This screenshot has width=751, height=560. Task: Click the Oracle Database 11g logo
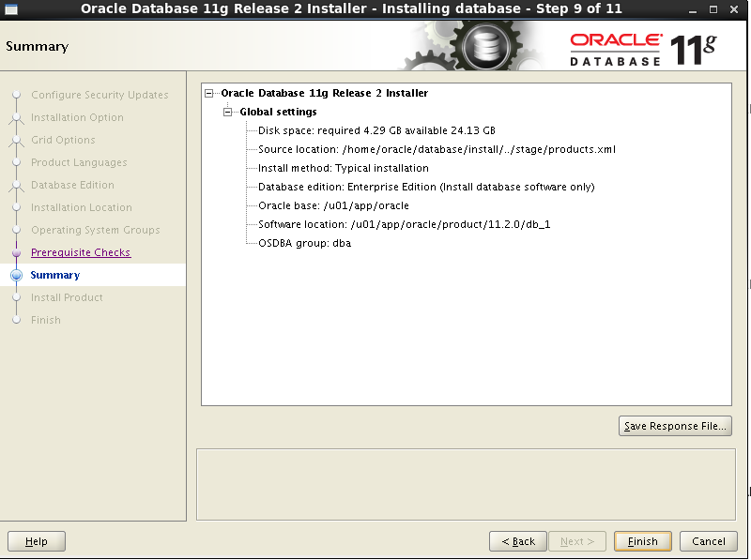[643, 50]
